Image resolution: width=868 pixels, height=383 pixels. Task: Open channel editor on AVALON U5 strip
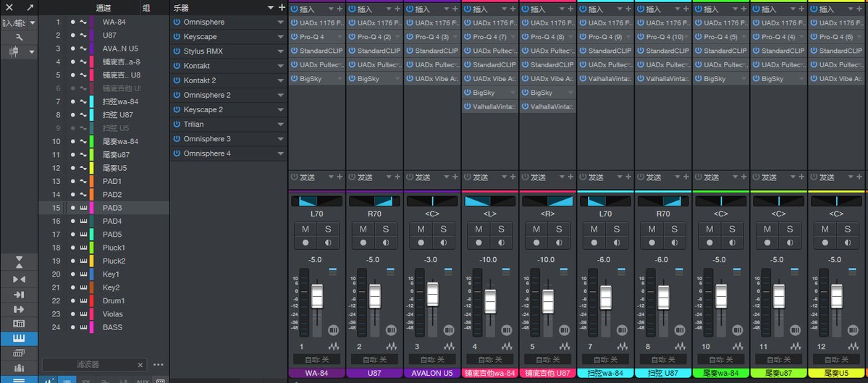point(448,330)
